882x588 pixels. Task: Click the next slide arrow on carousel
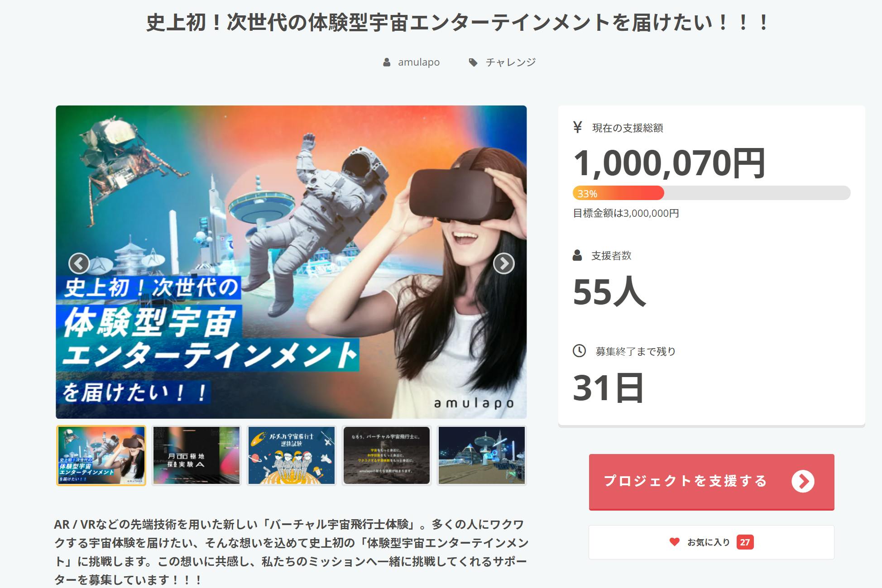pos(503,263)
